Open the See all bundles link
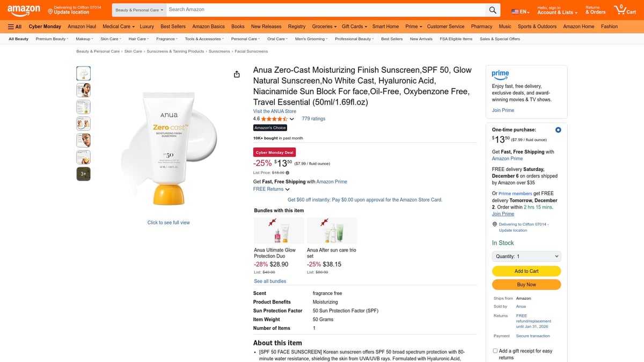Viewport: 644px width, 362px height. (x=270, y=280)
